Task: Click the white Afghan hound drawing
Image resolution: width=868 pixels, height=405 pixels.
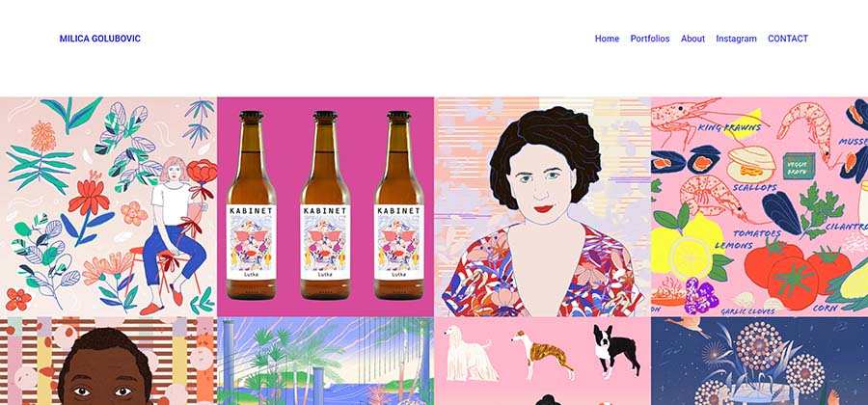Action: coord(469,352)
